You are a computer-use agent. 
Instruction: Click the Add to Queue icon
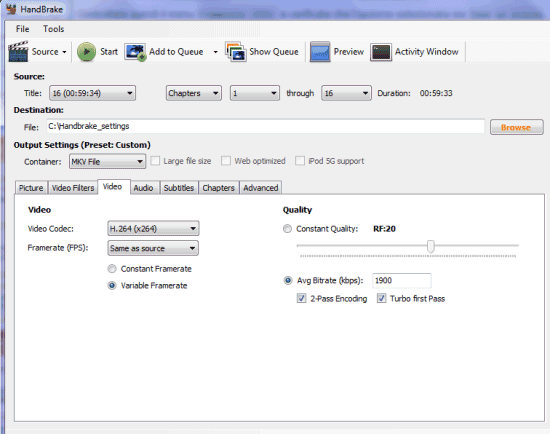135,52
